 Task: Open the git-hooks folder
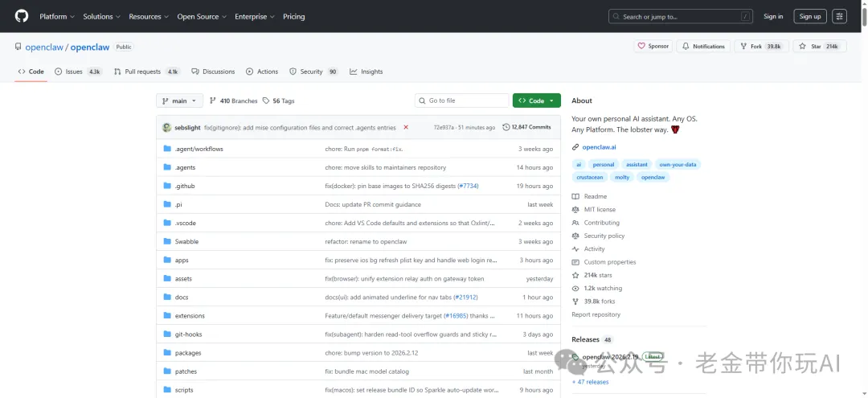(187, 334)
